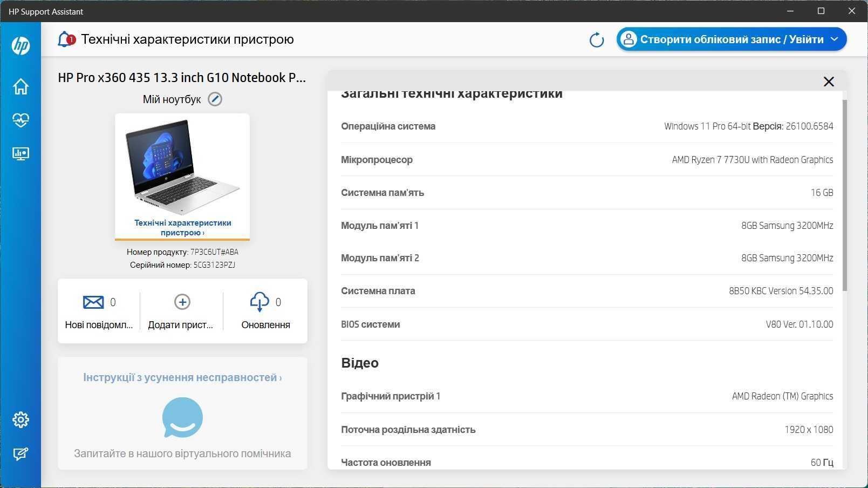This screenshot has height=488, width=868.
Task: Click the laptop product image
Action: (x=182, y=166)
